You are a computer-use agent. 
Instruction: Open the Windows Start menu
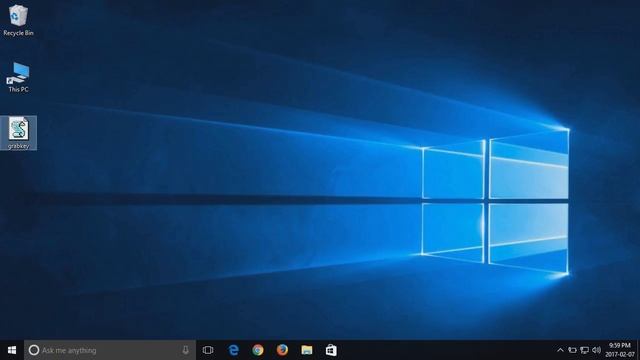(x=12, y=350)
